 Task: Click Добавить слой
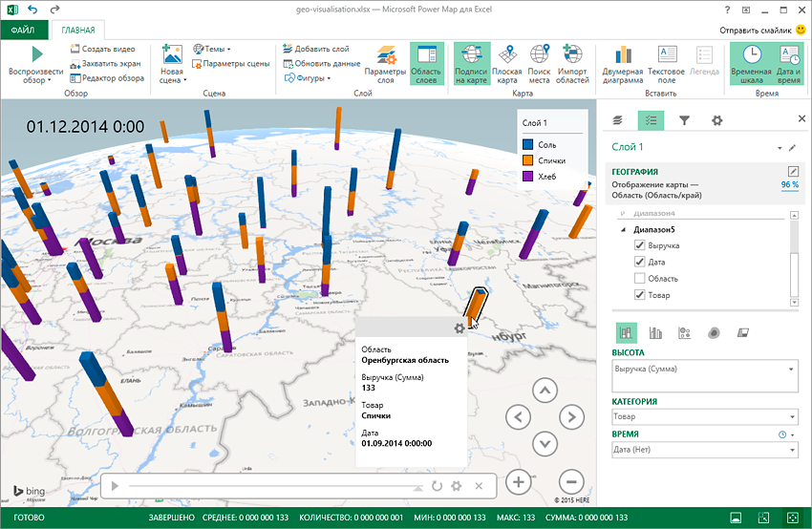coord(316,49)
